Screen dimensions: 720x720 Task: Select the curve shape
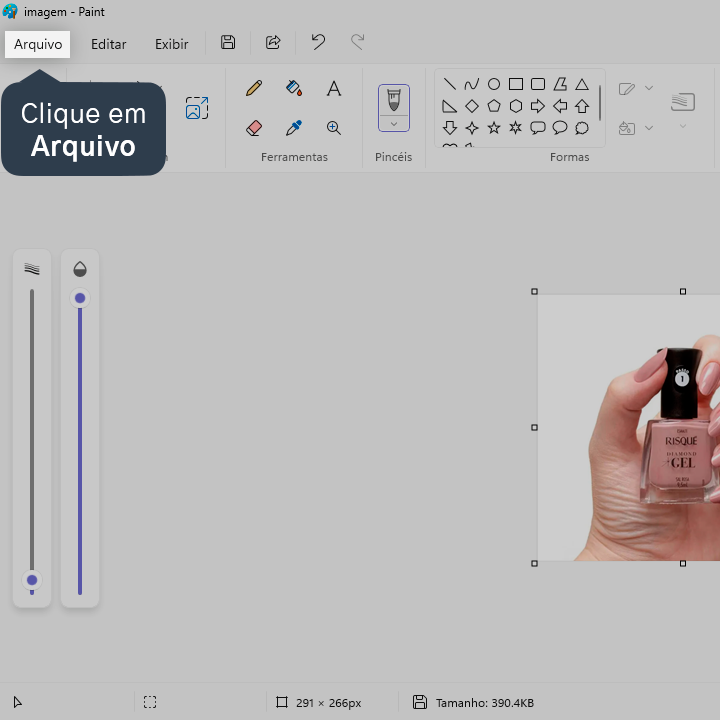(472, 84)
